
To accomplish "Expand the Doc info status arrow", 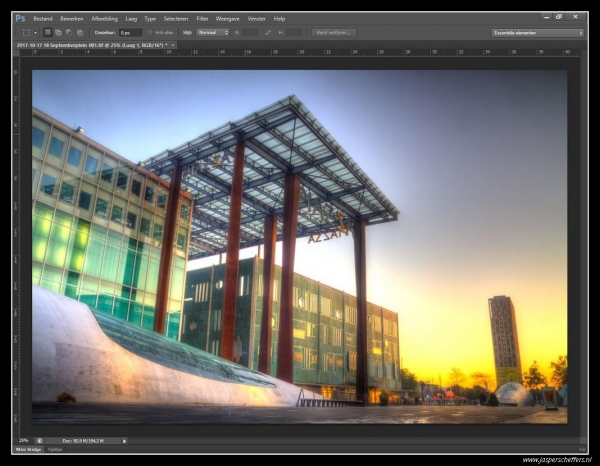I will coord(125,440).
